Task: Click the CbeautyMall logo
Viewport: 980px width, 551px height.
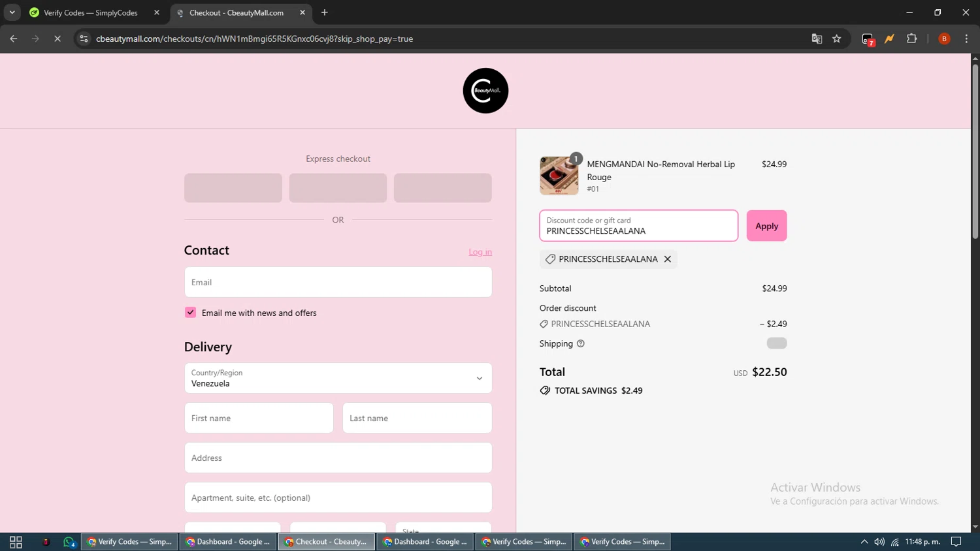Action: click(485, 91)
